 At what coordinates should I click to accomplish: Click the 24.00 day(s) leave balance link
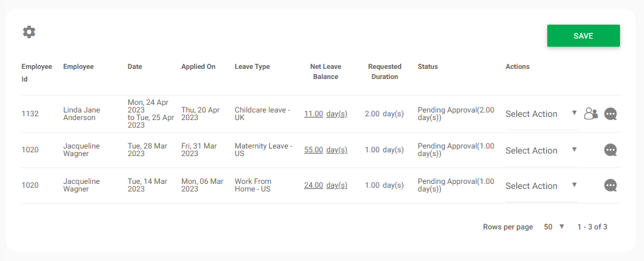[325, 186]
